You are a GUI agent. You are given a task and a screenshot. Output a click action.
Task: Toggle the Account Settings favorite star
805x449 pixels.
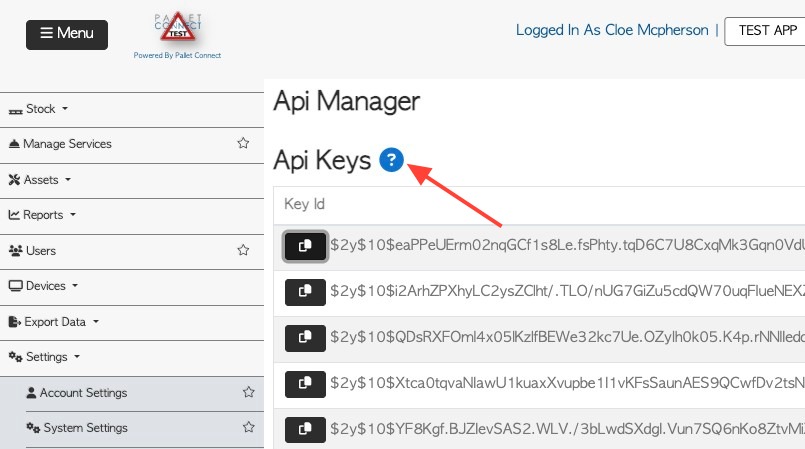(248, 393)
